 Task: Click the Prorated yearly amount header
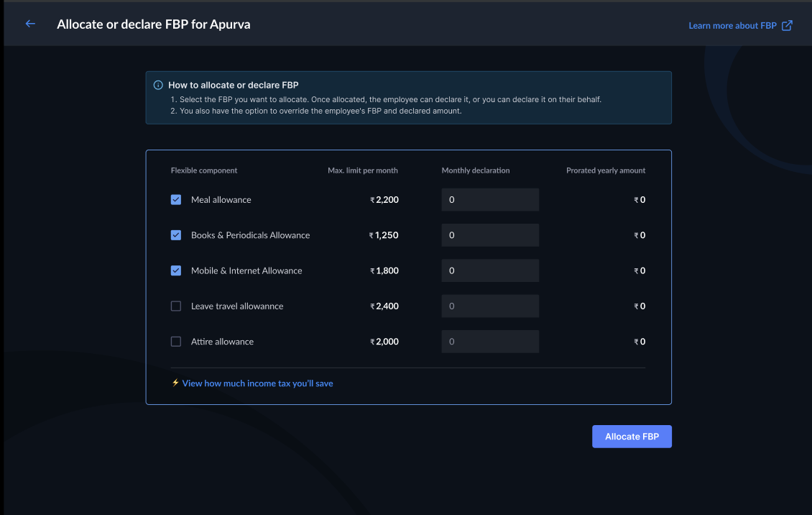coord(606,170)
